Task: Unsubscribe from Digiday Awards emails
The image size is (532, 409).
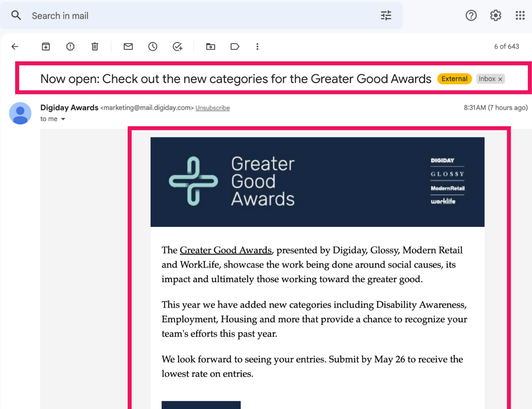Action: (212, 108)
